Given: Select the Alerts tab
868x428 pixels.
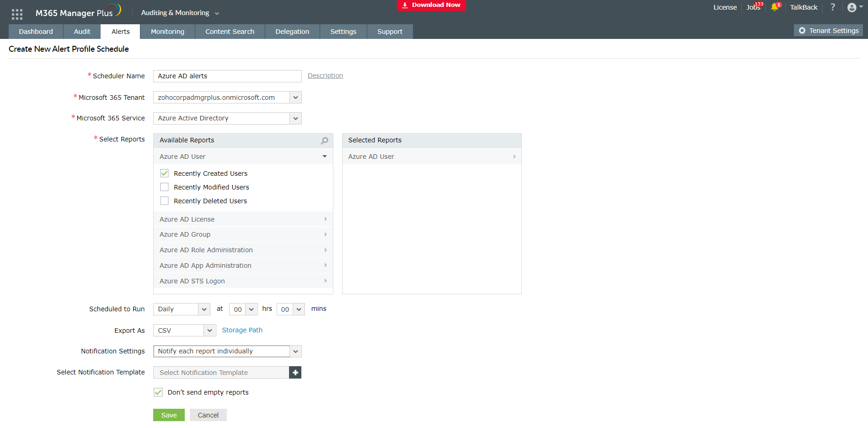Looking at the screenshot, I should [x=121, y=32].
